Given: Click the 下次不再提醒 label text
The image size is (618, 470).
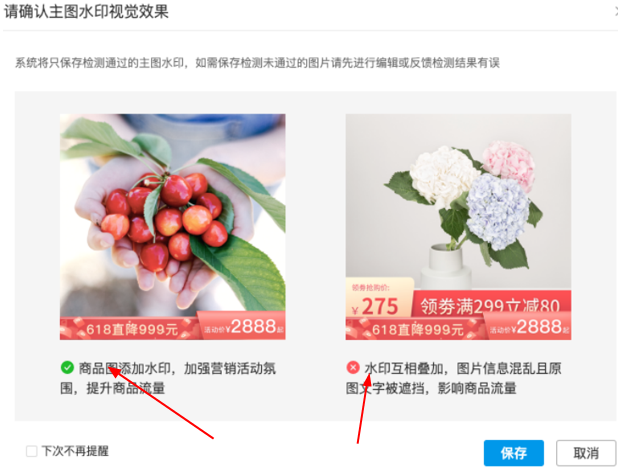Looking at the screenshot, I should [75, 451].
